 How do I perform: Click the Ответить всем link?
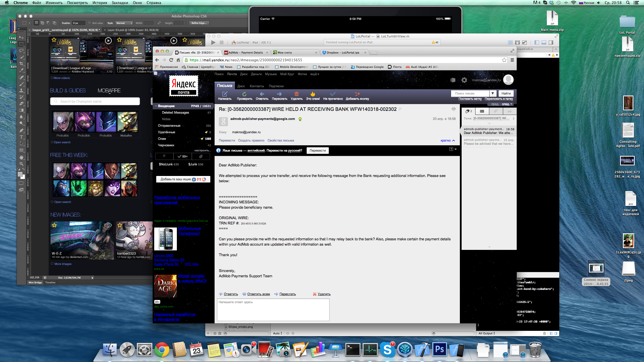click(258, 294)
